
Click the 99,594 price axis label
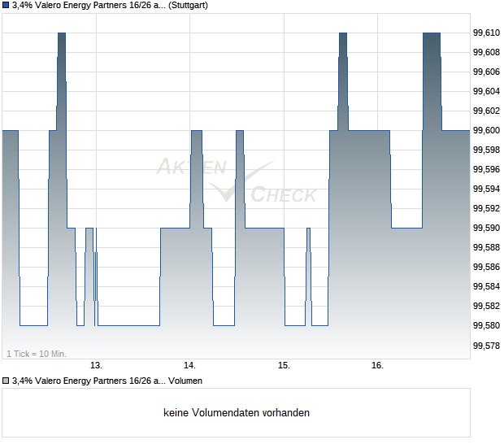pos(486,189)
